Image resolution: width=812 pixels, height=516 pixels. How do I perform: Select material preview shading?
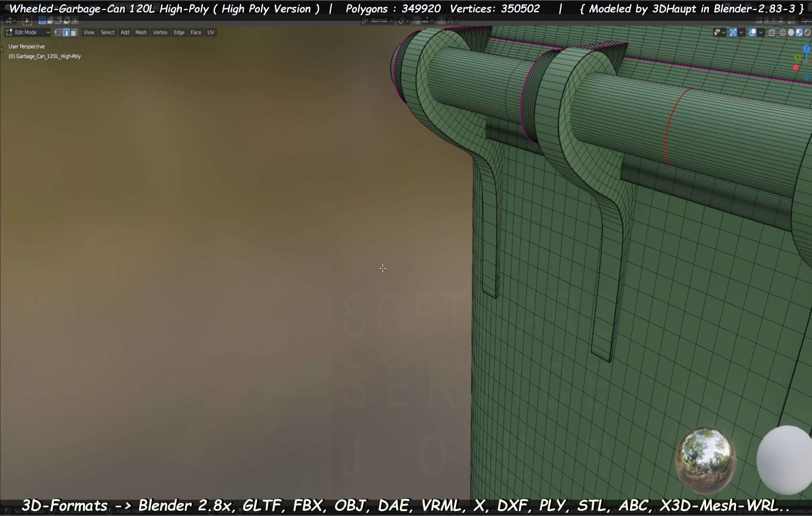pos(799,32)
